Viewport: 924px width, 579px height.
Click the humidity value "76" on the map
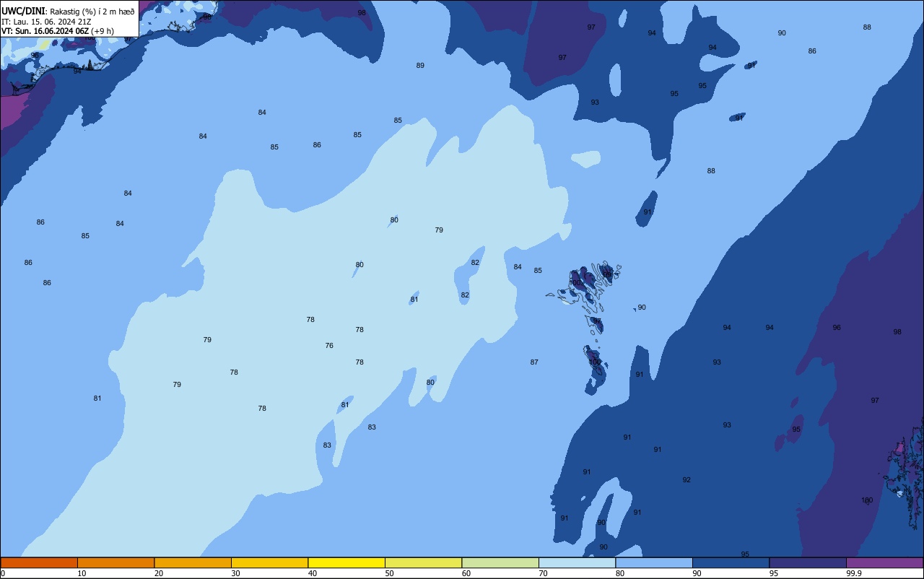point(329,346)
